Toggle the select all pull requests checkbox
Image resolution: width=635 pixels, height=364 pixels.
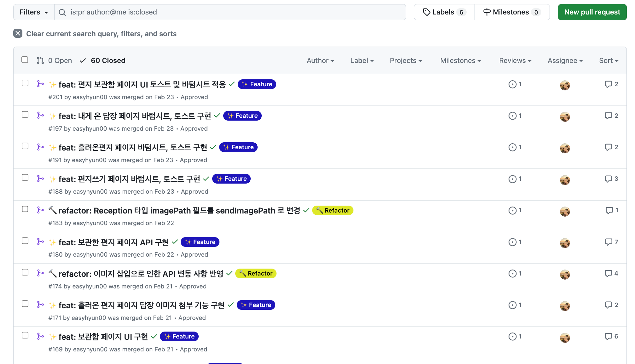[x=25, y=60]
